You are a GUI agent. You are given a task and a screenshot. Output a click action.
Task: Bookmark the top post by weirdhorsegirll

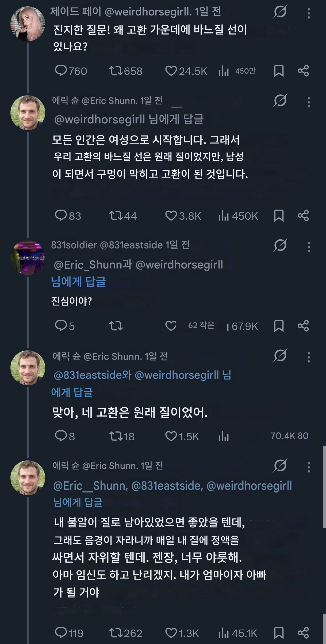click(x=279, y=71)
